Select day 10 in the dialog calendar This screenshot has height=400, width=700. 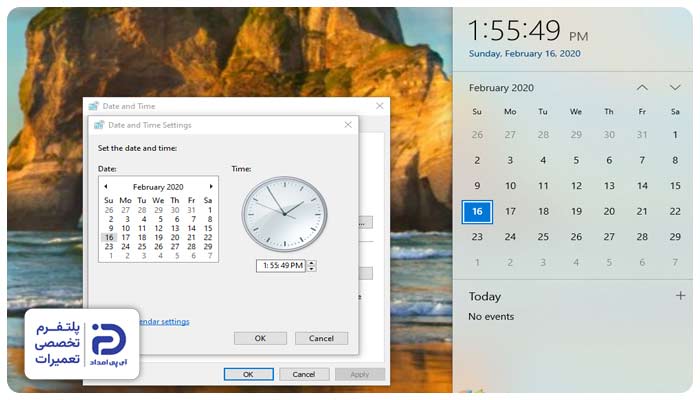click(125, 228)
